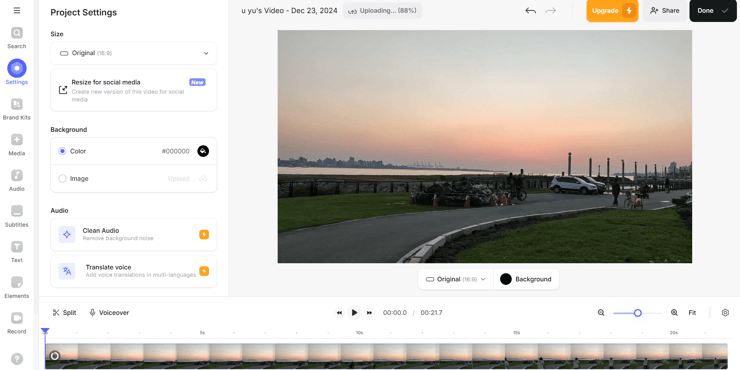
Task: Zoom in the timeline
Action: (x=674, y=312)
